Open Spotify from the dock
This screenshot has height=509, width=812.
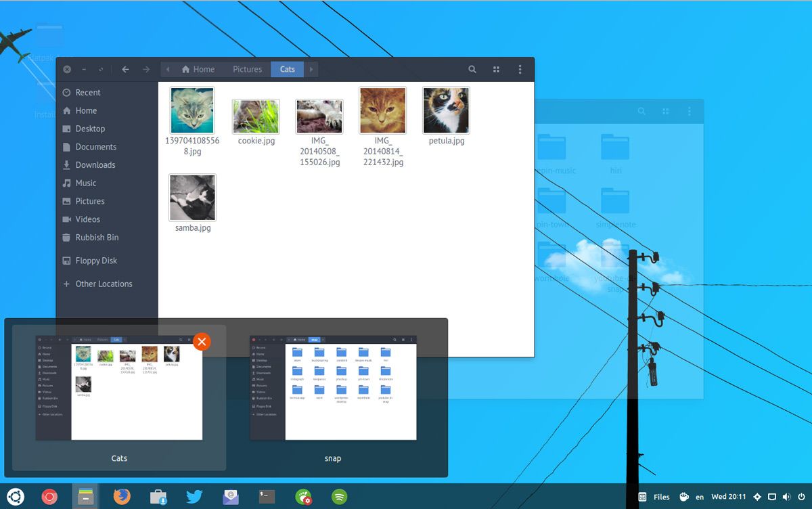(x=340, y=497)
